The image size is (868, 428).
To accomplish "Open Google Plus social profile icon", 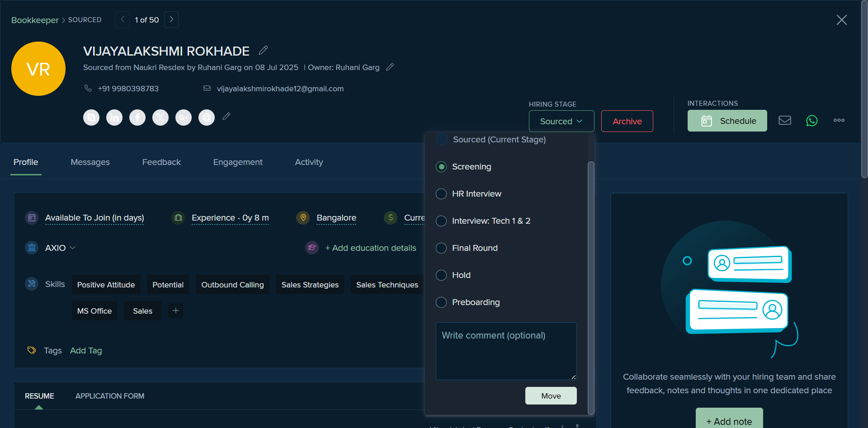I will pyautogui.click(x=184, y=118).
